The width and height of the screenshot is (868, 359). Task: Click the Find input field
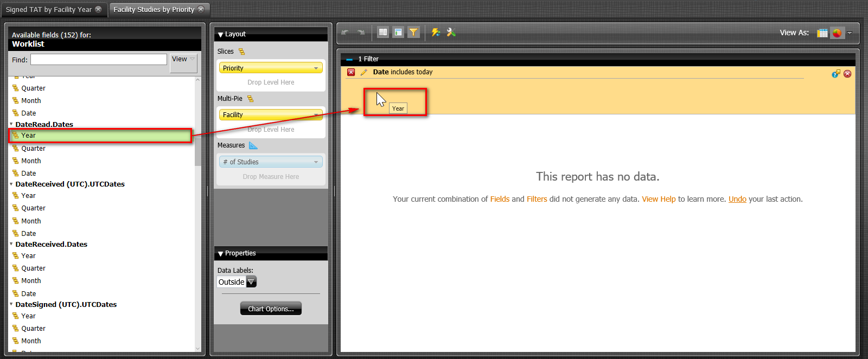click(99, 60)
